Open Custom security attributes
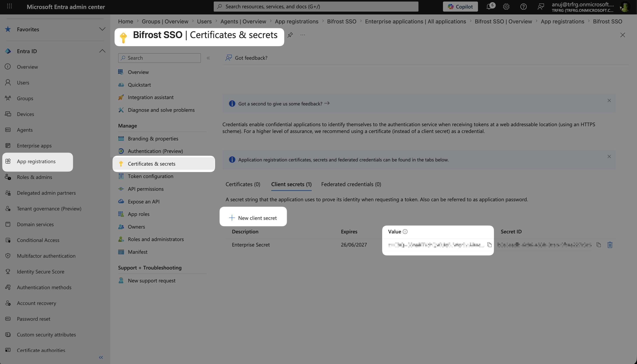Screen dimensions: 637x364 (46, 334)
